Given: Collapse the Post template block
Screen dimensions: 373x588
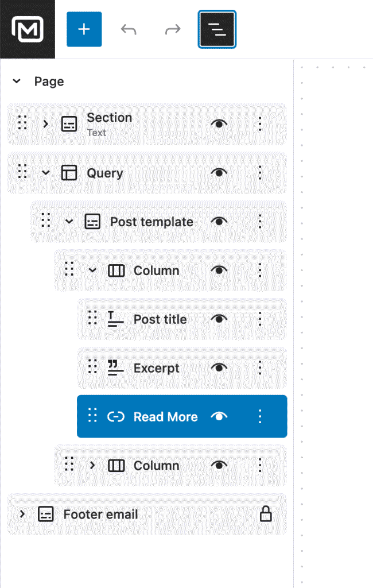Looking at the screenshot, I should click(69, 222).
